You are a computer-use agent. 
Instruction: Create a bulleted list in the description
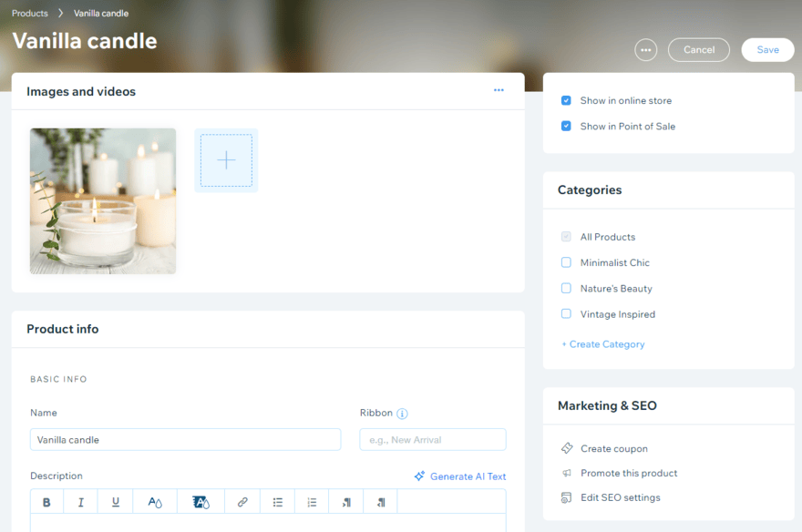(276, 501)
